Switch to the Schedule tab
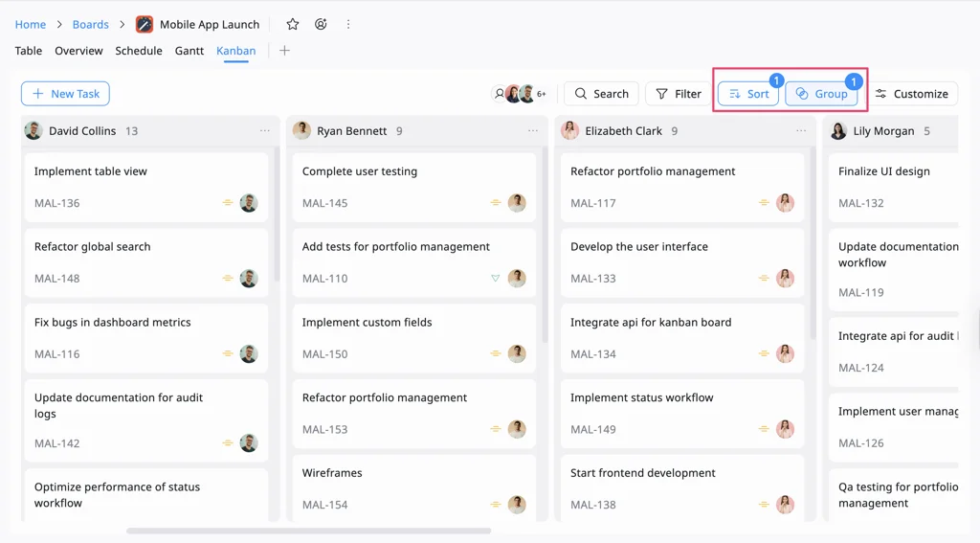 (x=139, y=51)
